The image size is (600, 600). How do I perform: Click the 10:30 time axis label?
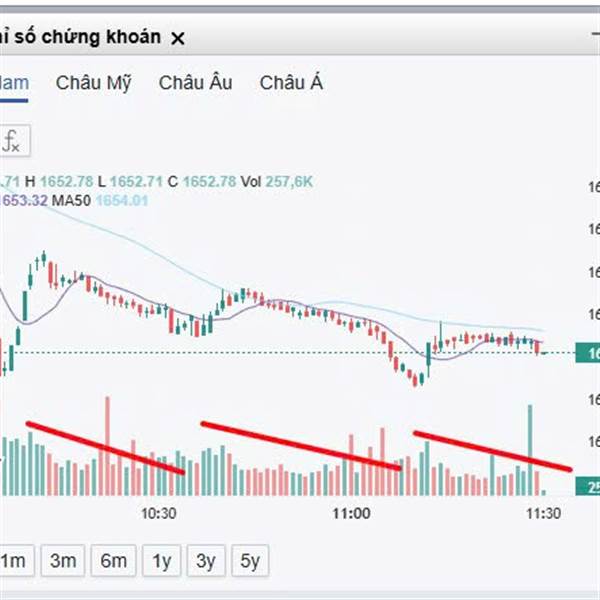(158, 514)
